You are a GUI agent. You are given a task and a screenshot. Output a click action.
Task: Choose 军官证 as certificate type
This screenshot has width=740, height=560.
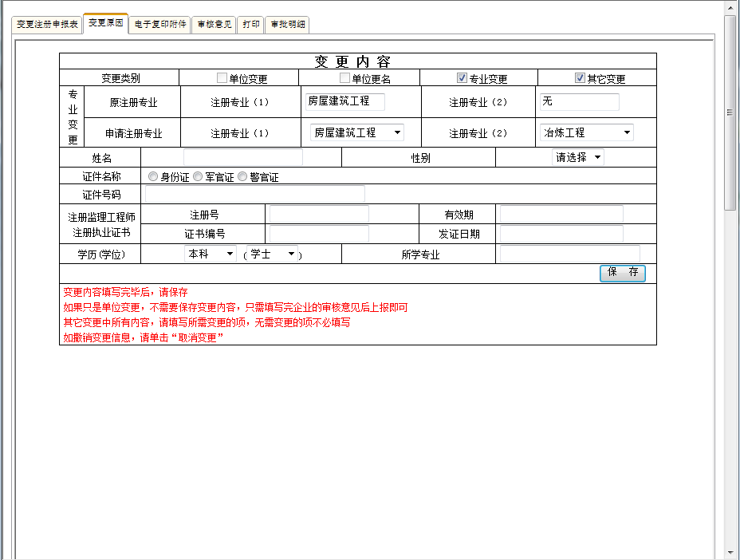coord(198,176)
